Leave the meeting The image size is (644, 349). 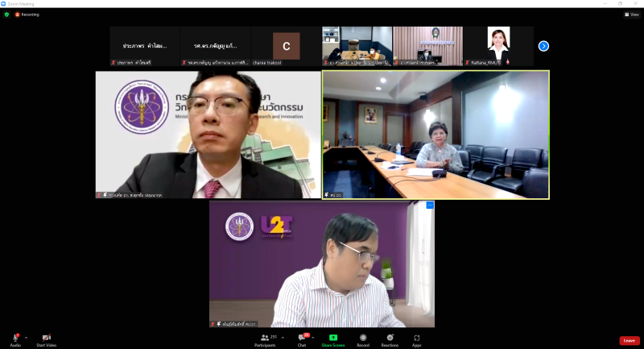(629, 340)
